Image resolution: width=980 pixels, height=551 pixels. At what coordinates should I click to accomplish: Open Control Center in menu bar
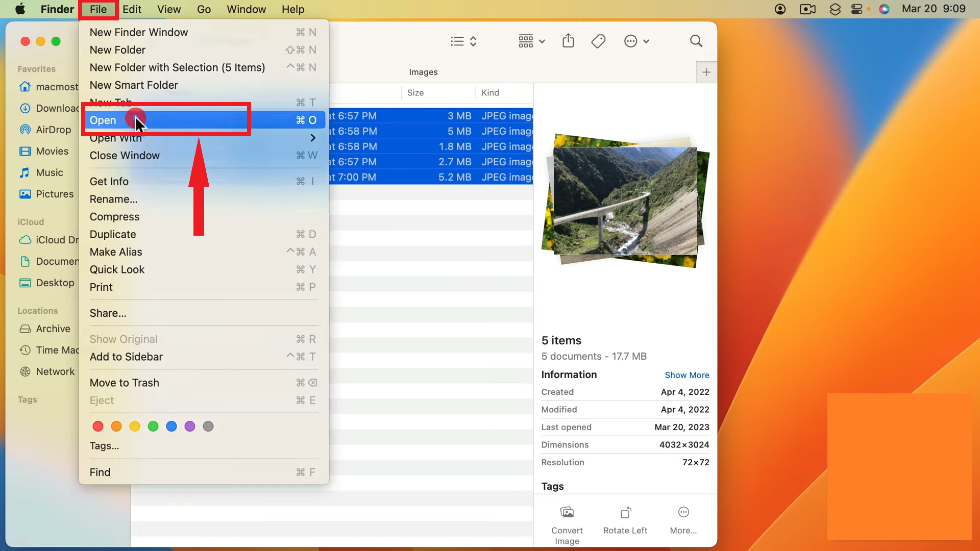[857, 9]
